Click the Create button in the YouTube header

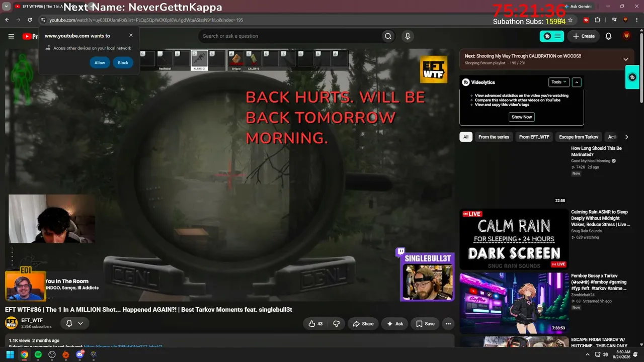tap(584, 36)
